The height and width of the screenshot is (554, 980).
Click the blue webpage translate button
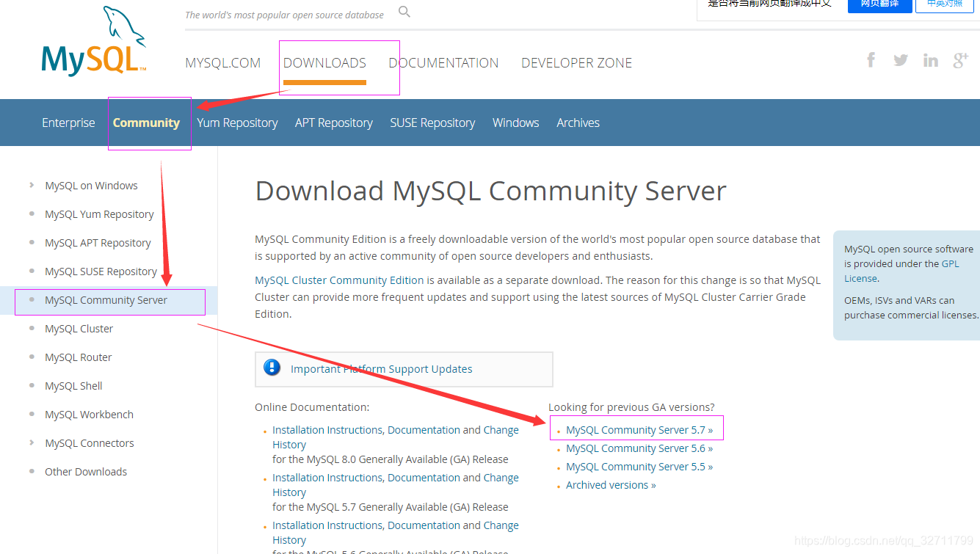879,4
